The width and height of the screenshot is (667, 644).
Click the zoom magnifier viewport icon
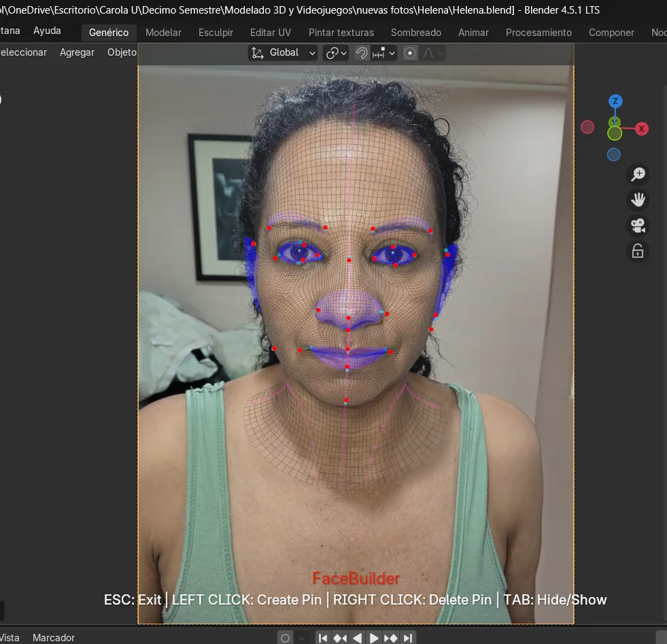pyautogui.click(x=638, y=174)
